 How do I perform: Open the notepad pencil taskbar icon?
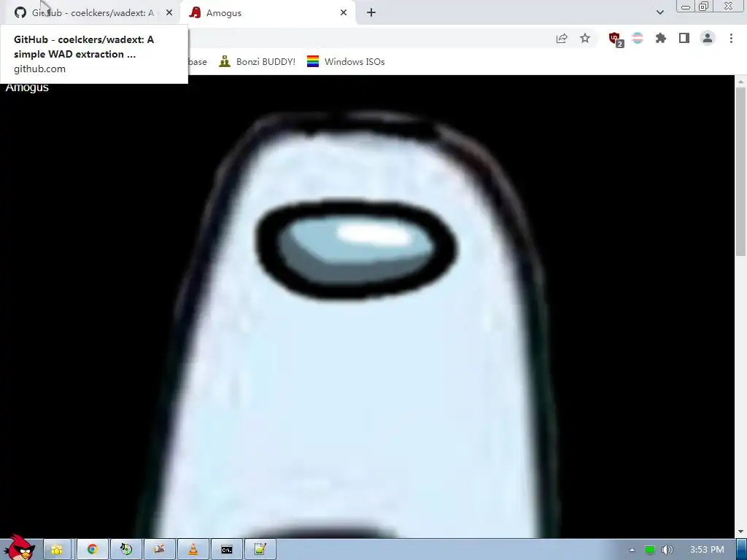coord(260,550)
